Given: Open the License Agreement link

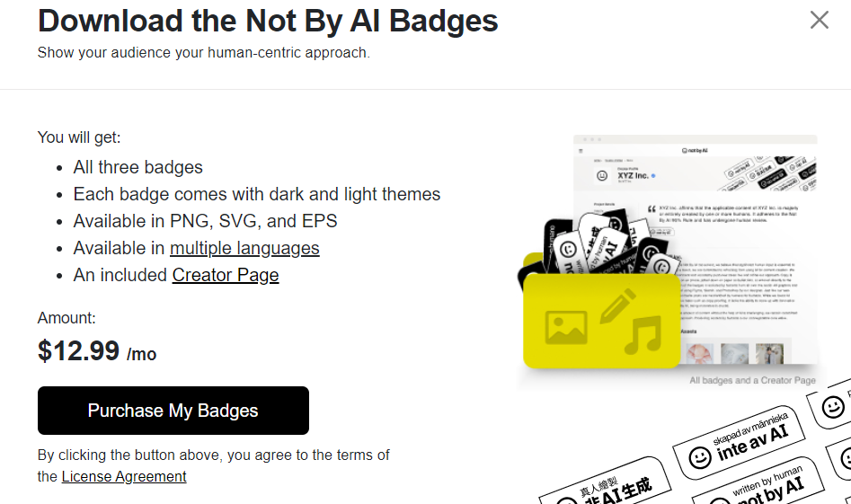Looking at the screenshot, I should 124,476.
